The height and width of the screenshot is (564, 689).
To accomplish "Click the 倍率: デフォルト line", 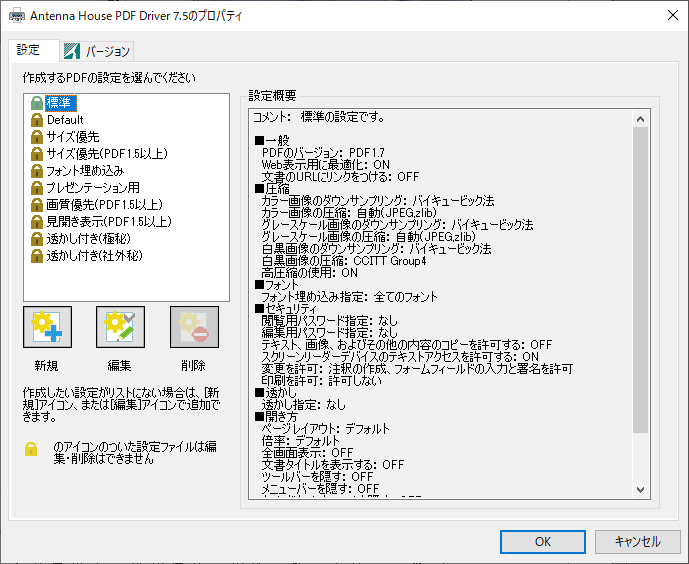I will [x=301, y=441].
